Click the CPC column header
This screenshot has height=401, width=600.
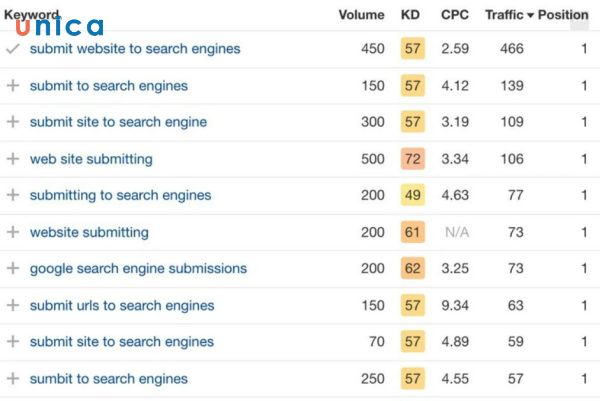[x=455, y=15]
